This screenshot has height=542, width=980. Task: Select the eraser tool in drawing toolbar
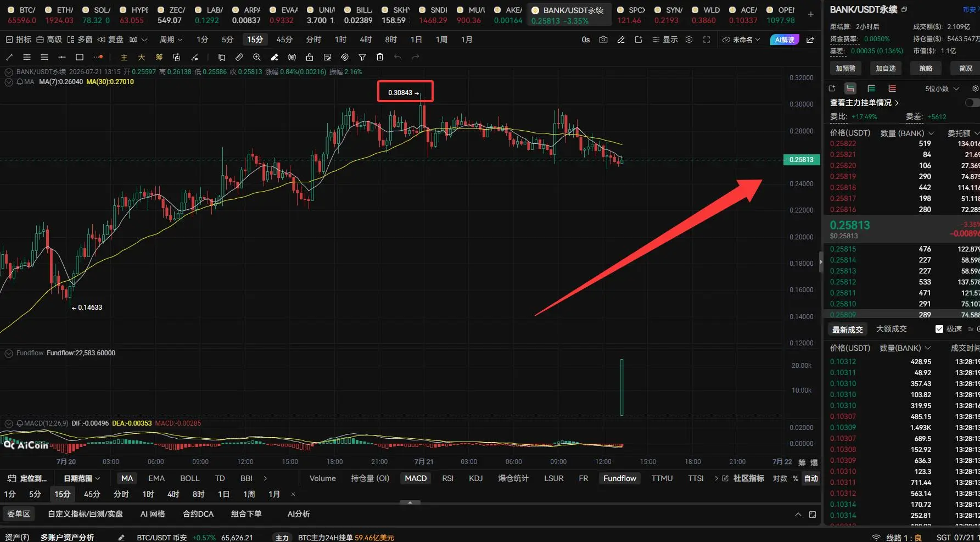coord(275,57)
